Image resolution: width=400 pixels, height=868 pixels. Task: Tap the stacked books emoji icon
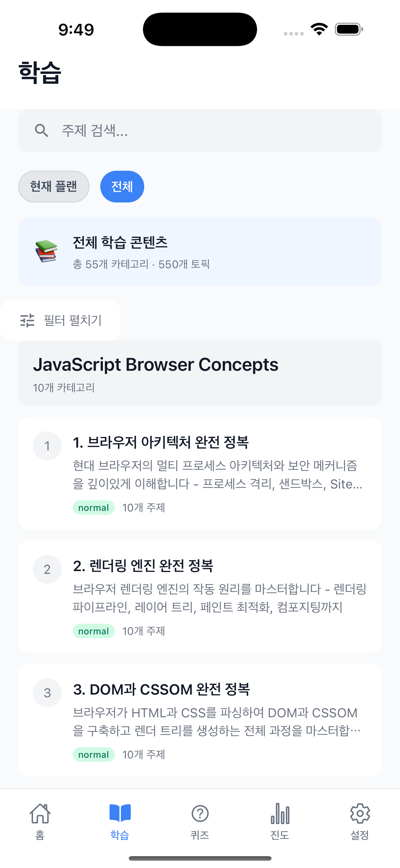point(47,252)
